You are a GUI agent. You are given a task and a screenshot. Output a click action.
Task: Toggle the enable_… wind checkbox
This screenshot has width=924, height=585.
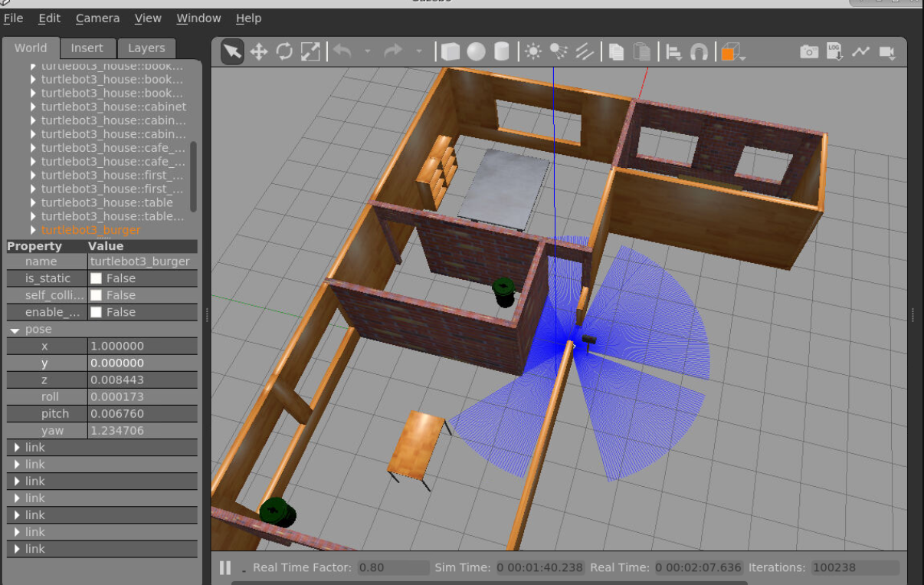(x=96, y=312)
